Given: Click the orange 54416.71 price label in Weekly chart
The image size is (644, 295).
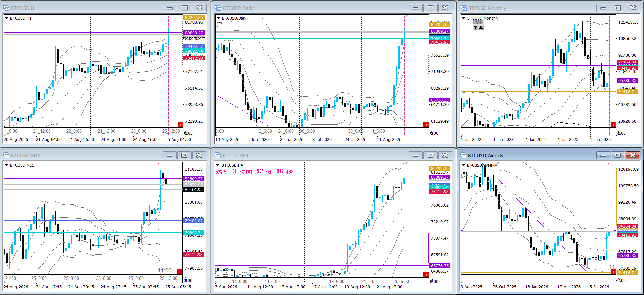Looking at the screenshot, I should pyautogui.click(x=627, y=273).
